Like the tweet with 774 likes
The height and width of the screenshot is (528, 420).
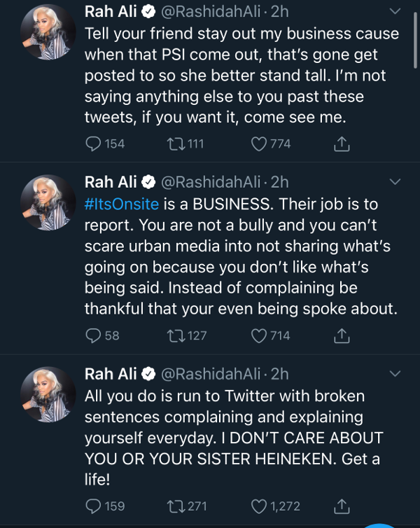(x=259, y=144)
